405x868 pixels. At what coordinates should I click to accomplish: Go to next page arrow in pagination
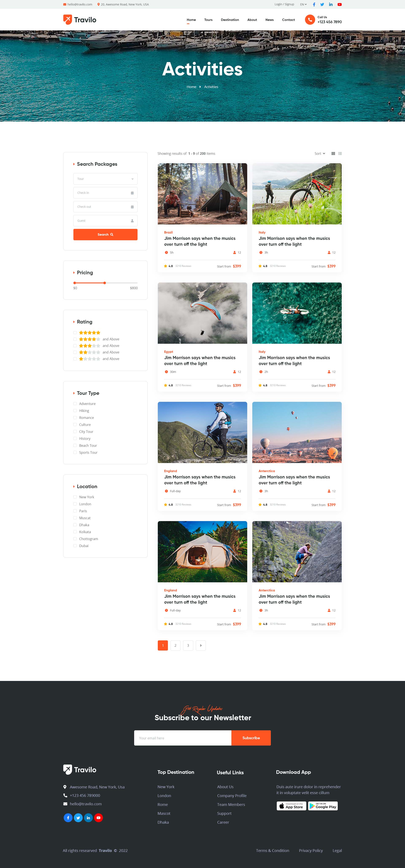201,645
